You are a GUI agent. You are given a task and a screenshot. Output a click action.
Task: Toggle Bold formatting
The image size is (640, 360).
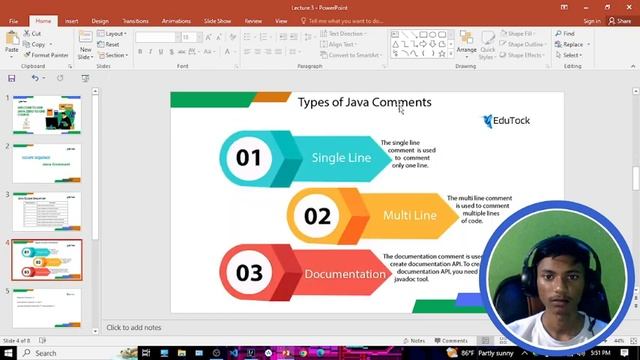pos(140,51)
